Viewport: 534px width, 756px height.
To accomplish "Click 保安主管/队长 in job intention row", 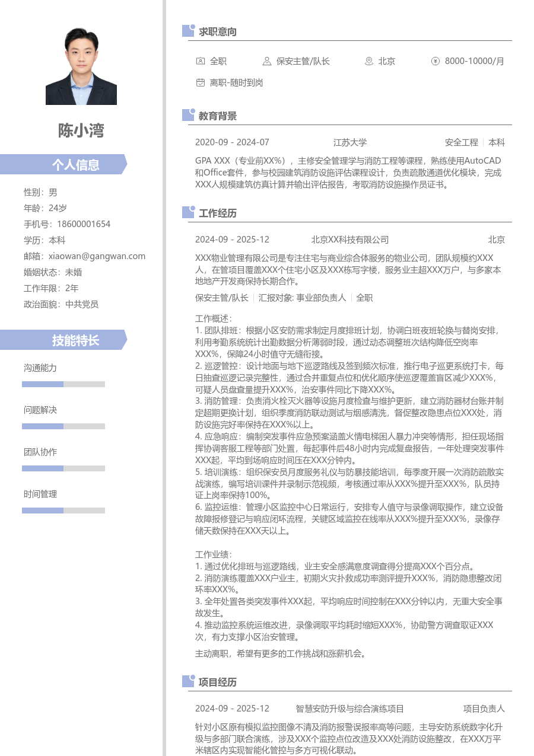I will 303,61.
